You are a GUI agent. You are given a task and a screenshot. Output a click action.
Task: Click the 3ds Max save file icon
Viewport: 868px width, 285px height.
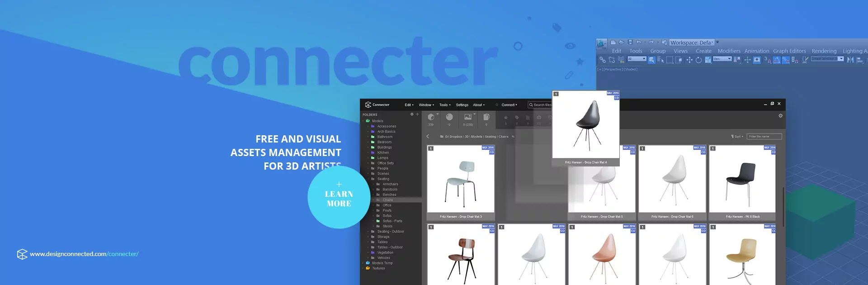[630, 43]
